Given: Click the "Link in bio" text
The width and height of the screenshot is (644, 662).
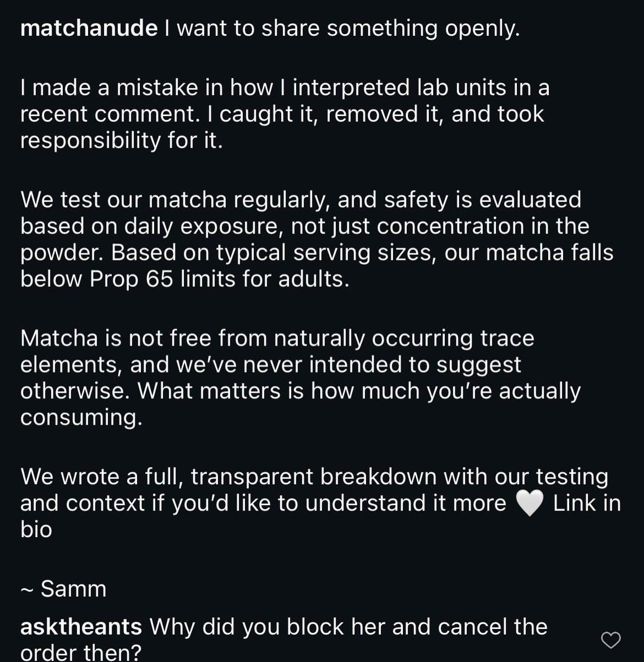Looking at the screenshot, I should [x=586, y=504].
